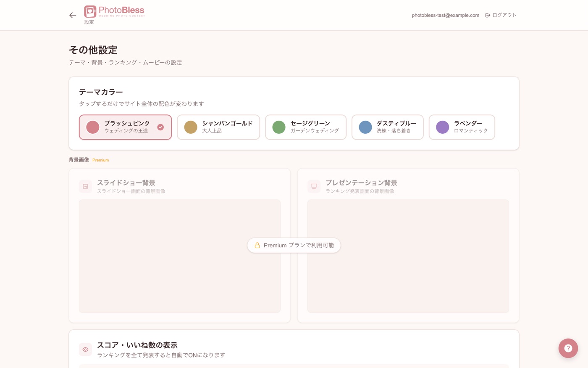588x368 pixels.
Task: Click the ランキングを全て発表すると自動でONになります note
Action: (x=161, y=355)
